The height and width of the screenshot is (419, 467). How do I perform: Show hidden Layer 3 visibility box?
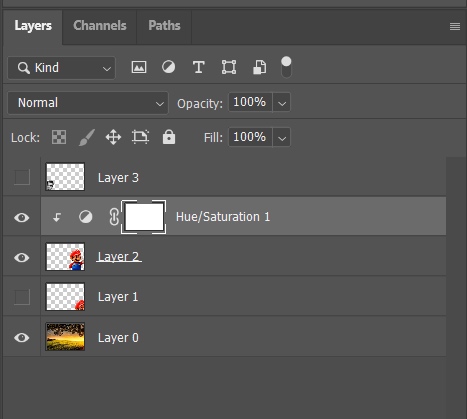pyautogui.click(x=22, y=177)
